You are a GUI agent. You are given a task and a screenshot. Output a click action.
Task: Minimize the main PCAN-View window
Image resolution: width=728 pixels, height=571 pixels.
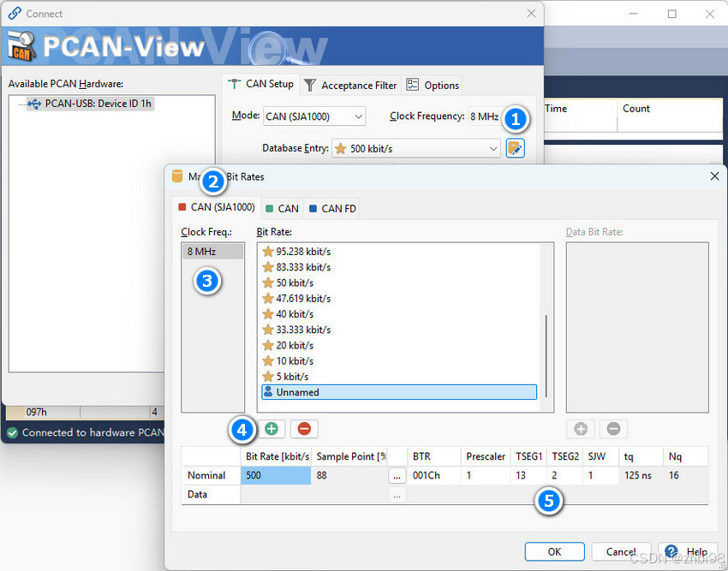point(633,14)
